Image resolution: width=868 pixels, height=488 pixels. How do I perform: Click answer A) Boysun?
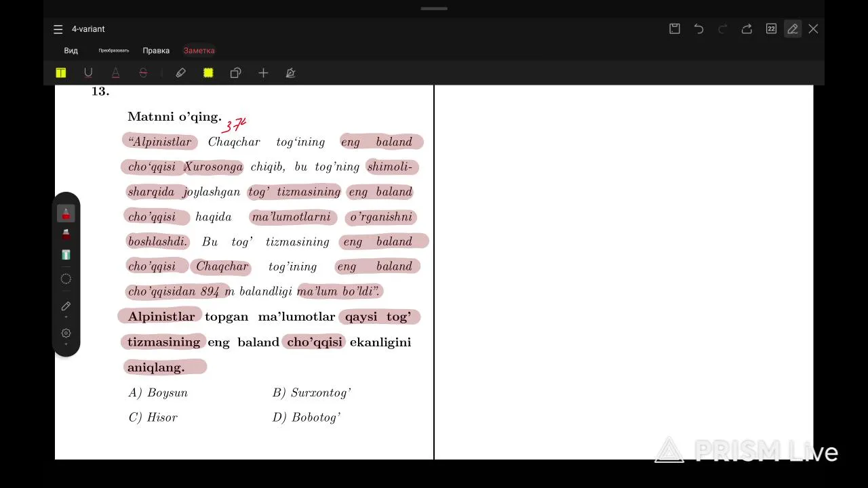pyautogui.click(x=158, y=393)
